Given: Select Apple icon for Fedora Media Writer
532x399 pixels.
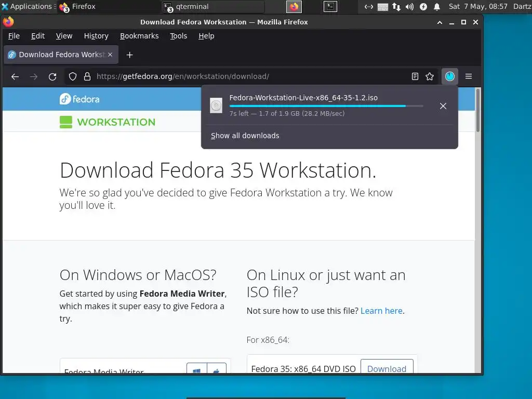Looking at the screenshot, I should [x=217, y=369].
